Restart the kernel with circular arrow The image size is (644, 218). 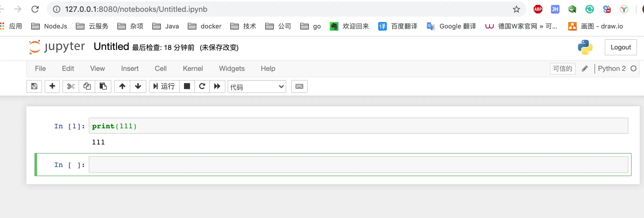pos(202,86)
